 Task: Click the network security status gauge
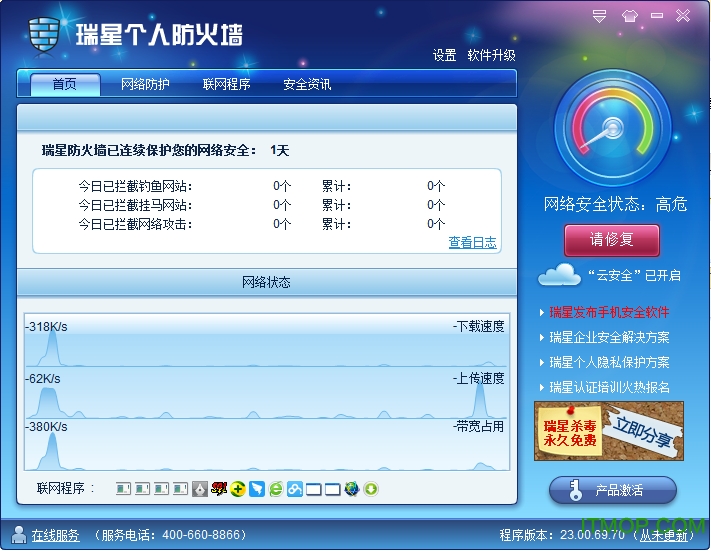pyautogui.click(x=612, y=128)
